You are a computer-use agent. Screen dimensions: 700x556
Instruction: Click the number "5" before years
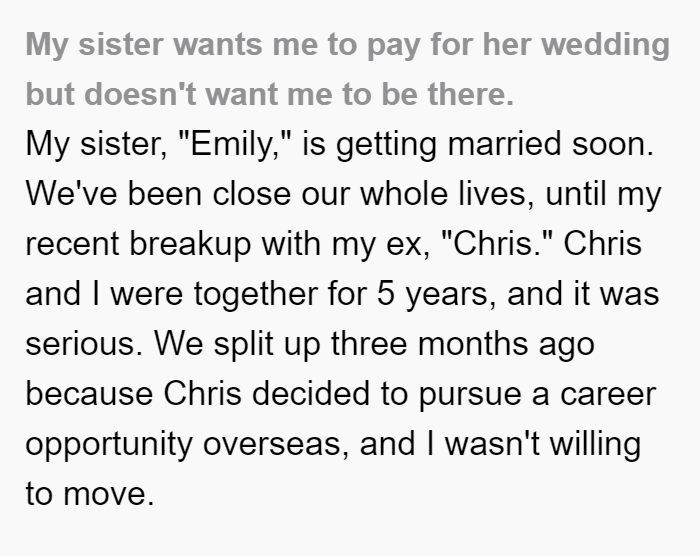coord(386,294)
